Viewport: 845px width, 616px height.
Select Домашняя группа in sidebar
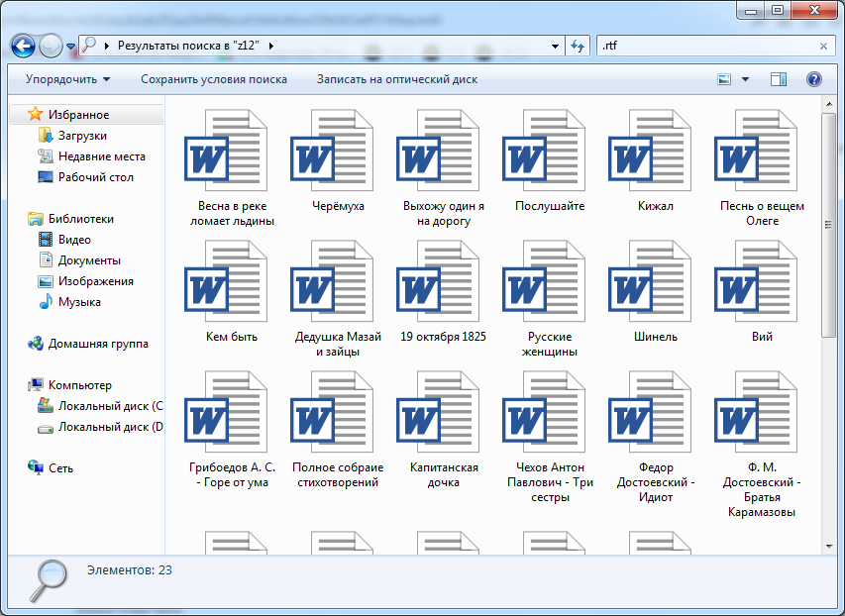coord(88,344)
